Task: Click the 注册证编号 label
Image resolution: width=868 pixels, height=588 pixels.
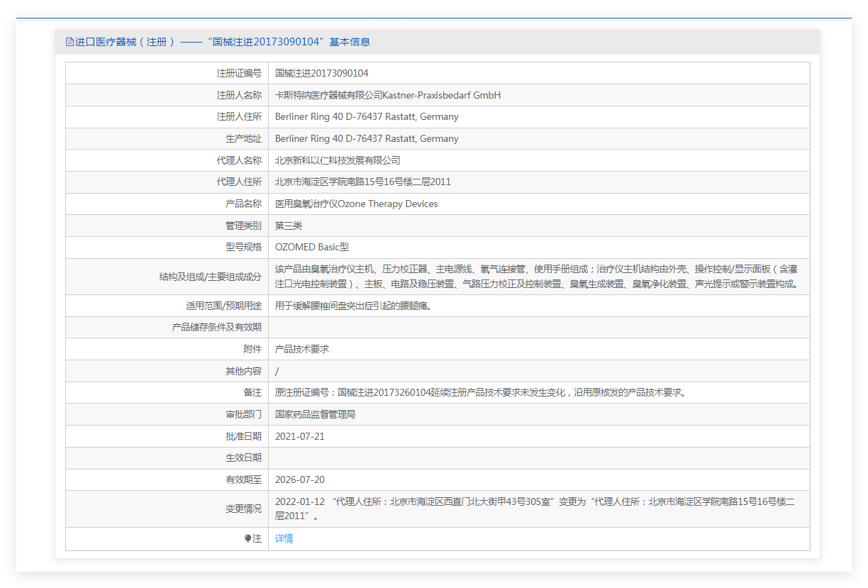Action: pos(239,73)
